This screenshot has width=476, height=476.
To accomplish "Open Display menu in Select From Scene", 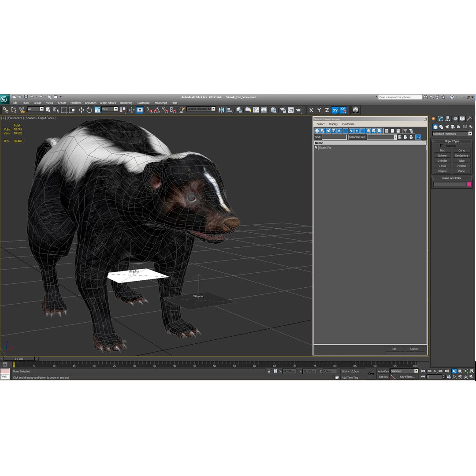I will click(x=333, y=124).
